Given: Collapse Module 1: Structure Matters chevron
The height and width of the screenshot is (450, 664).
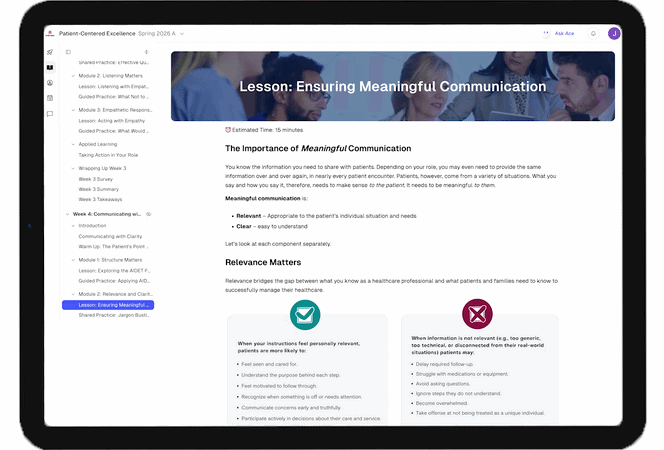Looking at the screenshot, I should point(73,260).
